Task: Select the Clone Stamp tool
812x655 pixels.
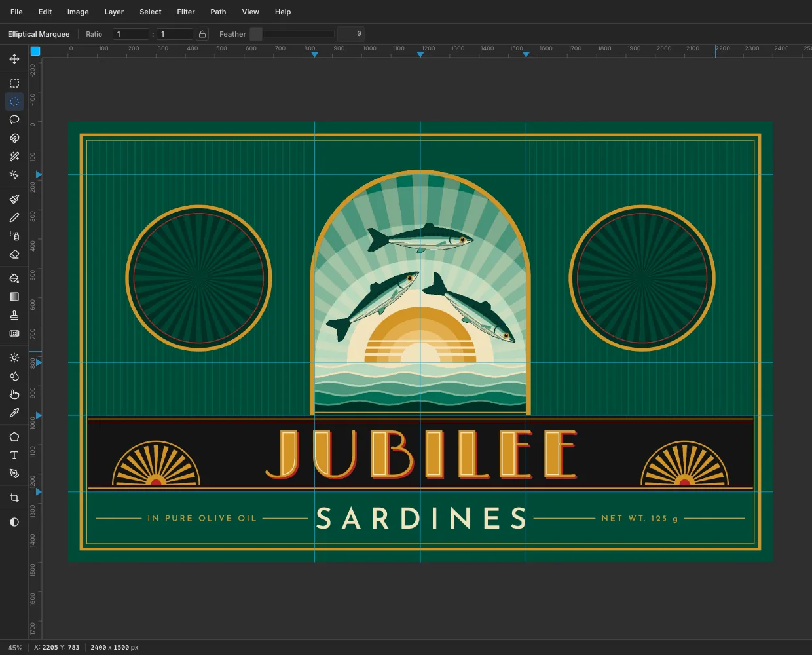Action: (14, 315)
